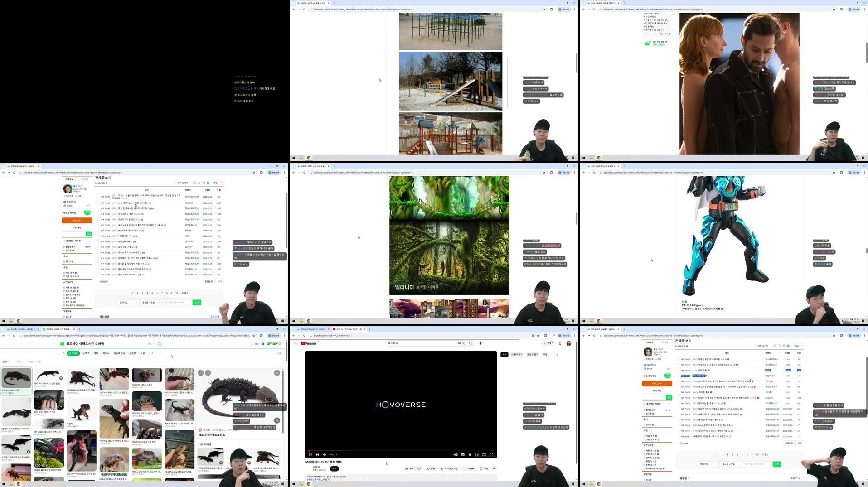Subscribe with the black 구독 button on YouTube
868x487 pixels.
coord(335,468)
